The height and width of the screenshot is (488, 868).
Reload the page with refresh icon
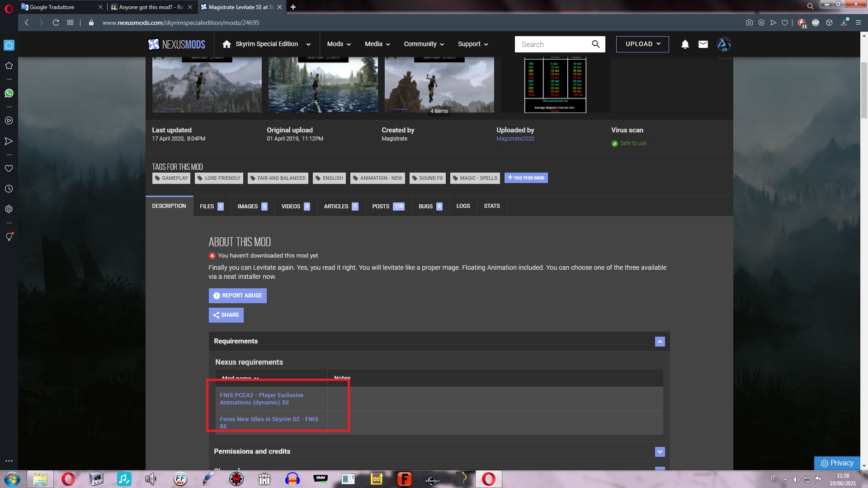56,23
